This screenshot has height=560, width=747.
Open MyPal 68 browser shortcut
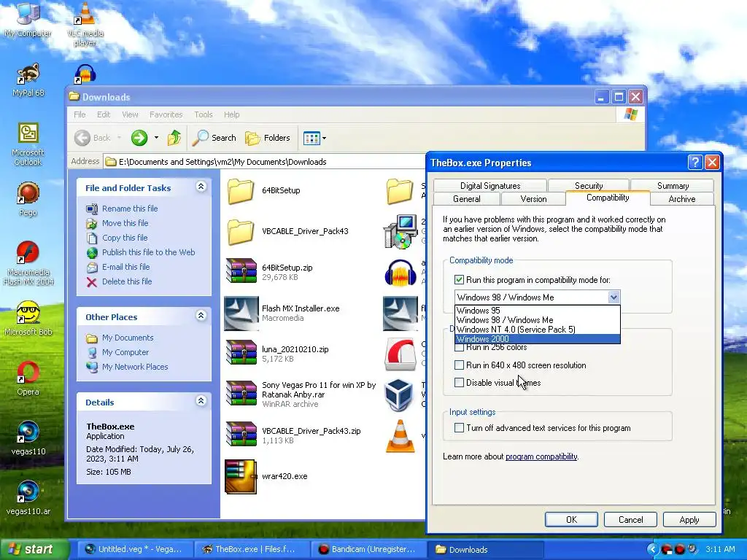[28, 80]
